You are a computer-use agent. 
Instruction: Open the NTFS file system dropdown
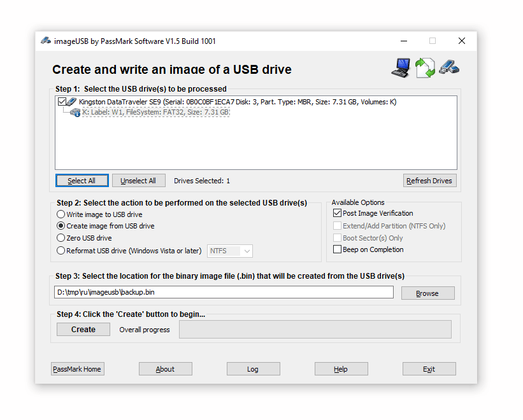pos(230,251)
